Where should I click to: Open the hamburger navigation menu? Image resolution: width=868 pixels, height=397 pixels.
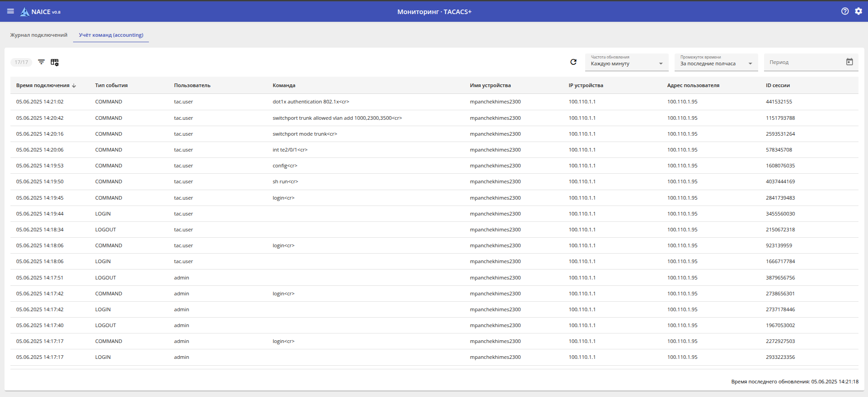(10, 11)
